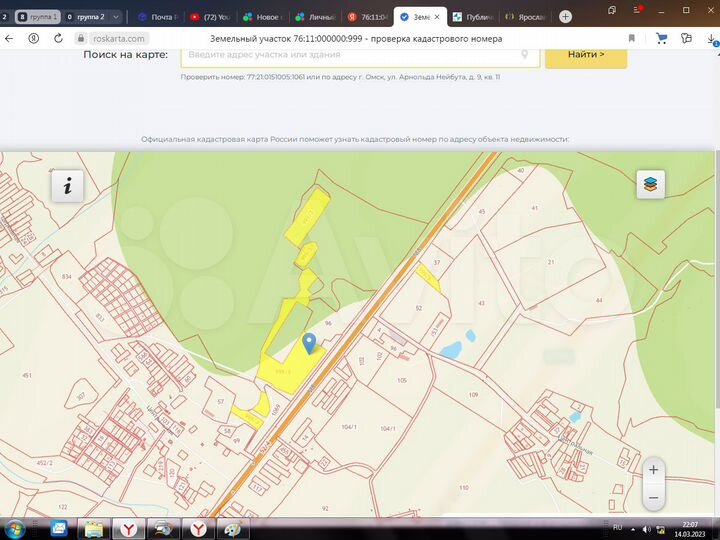
Task: Open the map layers switcher
Action: pos(650,184)
